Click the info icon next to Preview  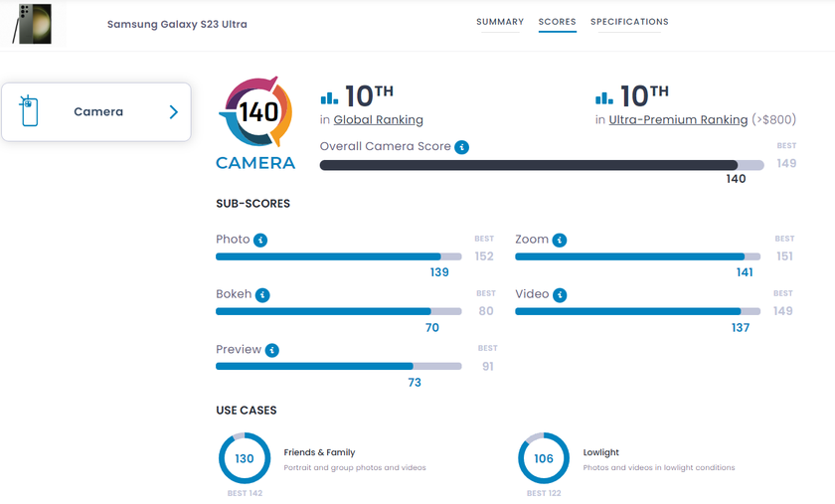click(x=272, y=350)
